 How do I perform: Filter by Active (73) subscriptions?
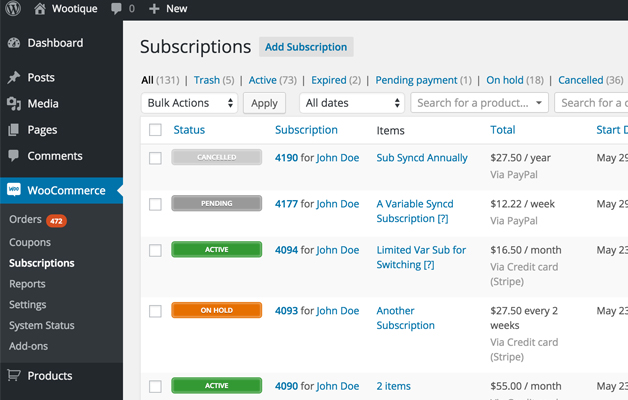tap(273, 80)
